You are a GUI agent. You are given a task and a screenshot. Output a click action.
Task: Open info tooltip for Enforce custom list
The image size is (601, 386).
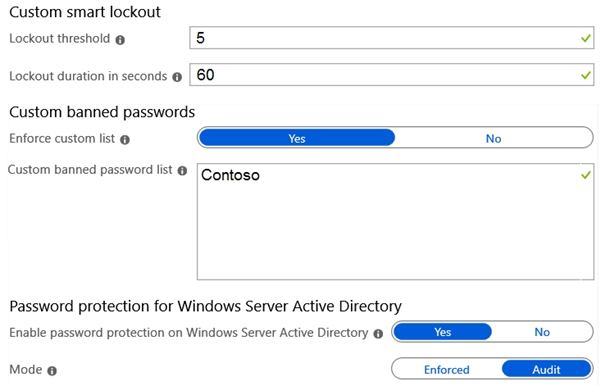point(125,140)
